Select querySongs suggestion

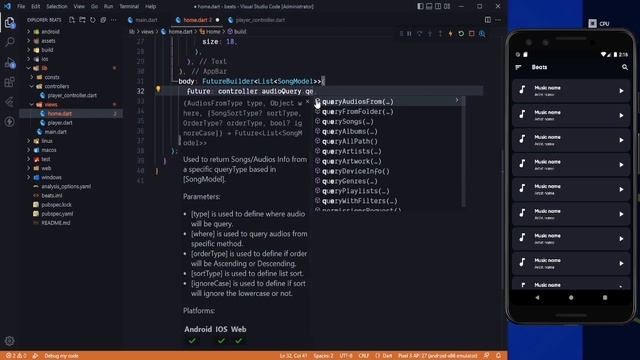click(x=388, y=121)
